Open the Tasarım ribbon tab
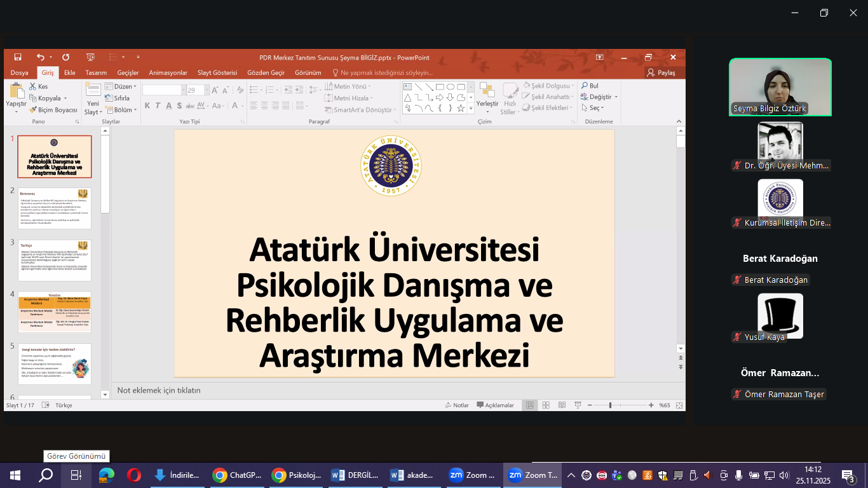 point(96,72)
